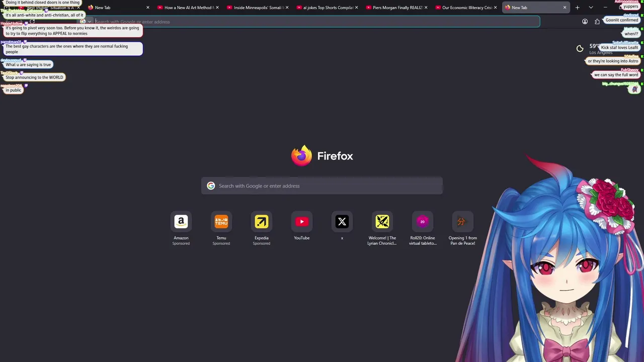Click the Firefox logo on the page

tap(301, 156)
